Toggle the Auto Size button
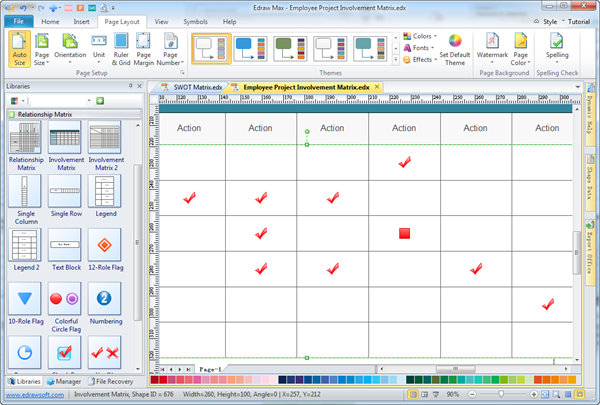This screenshot has width=600, height=405. 19,49
